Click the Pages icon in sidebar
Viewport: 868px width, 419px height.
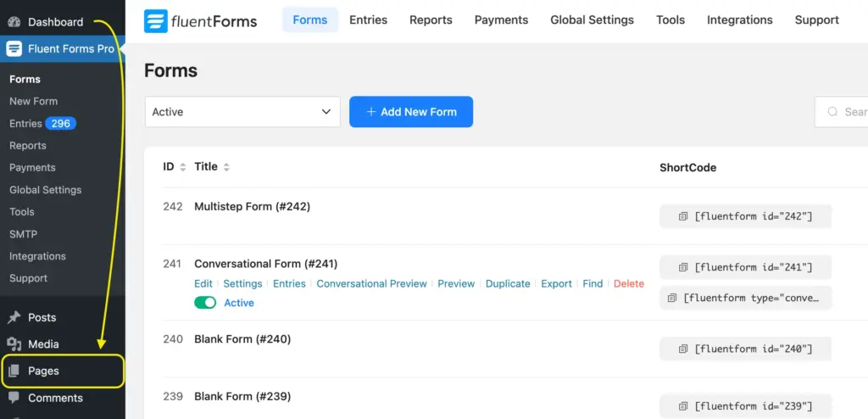[x=14, y=372]
